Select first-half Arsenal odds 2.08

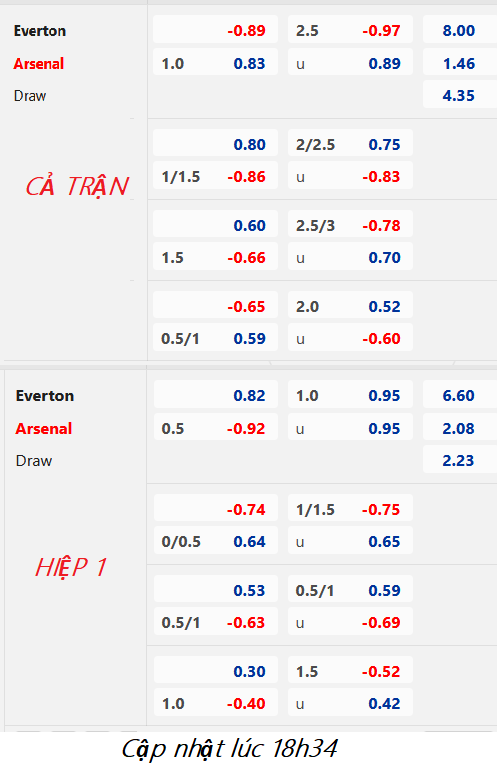(x=460, y=428)
